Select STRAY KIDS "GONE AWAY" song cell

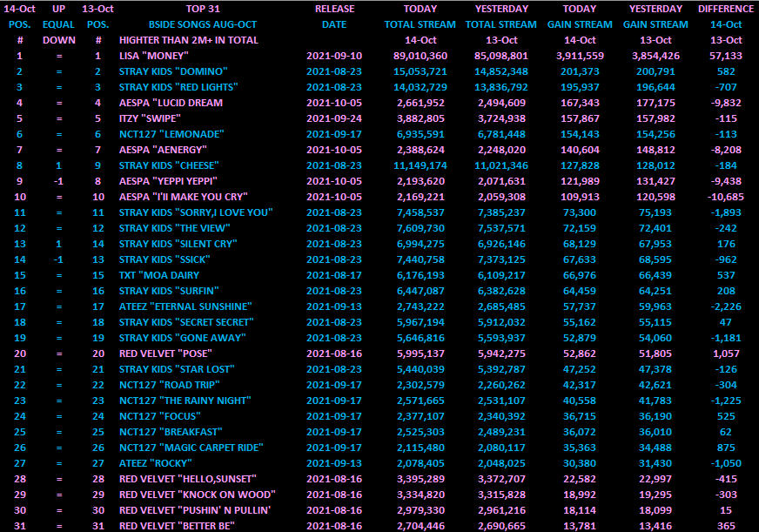(183, 338)
